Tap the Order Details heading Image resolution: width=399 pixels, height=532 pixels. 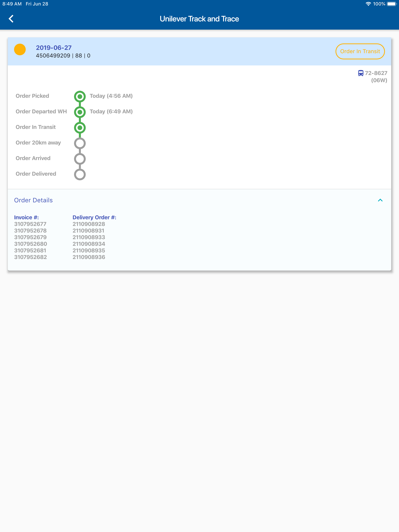[x=34, y=200]
